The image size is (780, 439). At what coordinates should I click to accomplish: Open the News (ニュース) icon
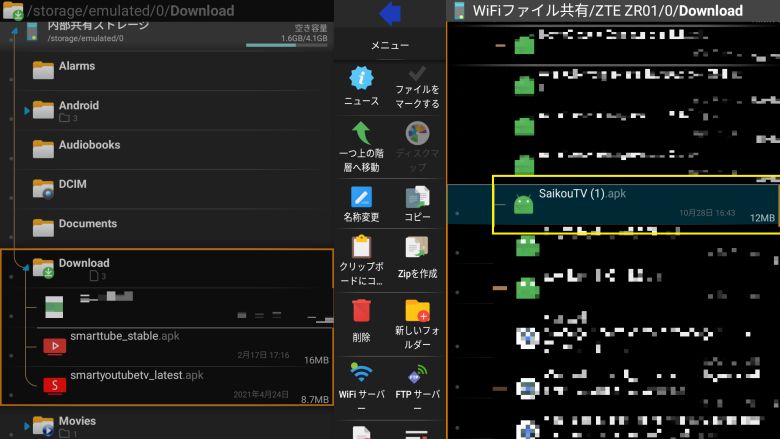[362, 78]
